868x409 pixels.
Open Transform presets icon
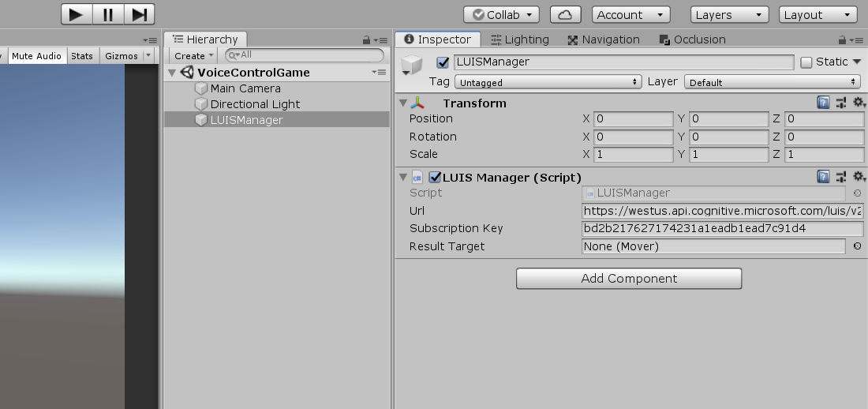click(x=841, y=103)
